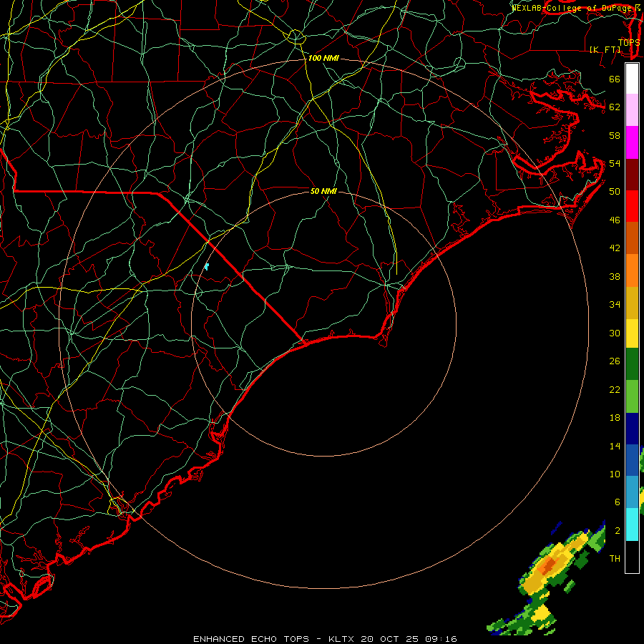644x644 pixels.
Task: Click the "58" legend value
Action: click(x=615, y=135)
